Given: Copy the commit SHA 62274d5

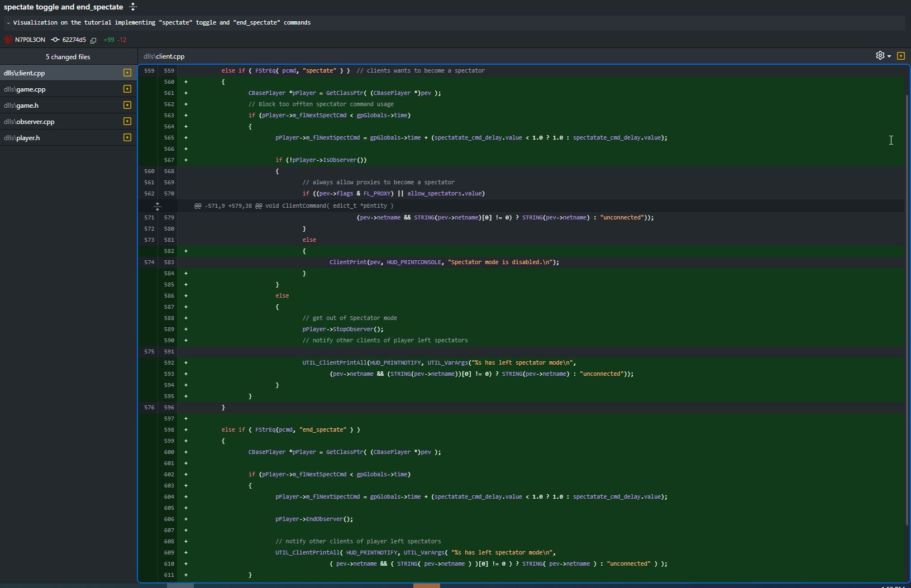Looking at the screenshot, I should (93, 40).
